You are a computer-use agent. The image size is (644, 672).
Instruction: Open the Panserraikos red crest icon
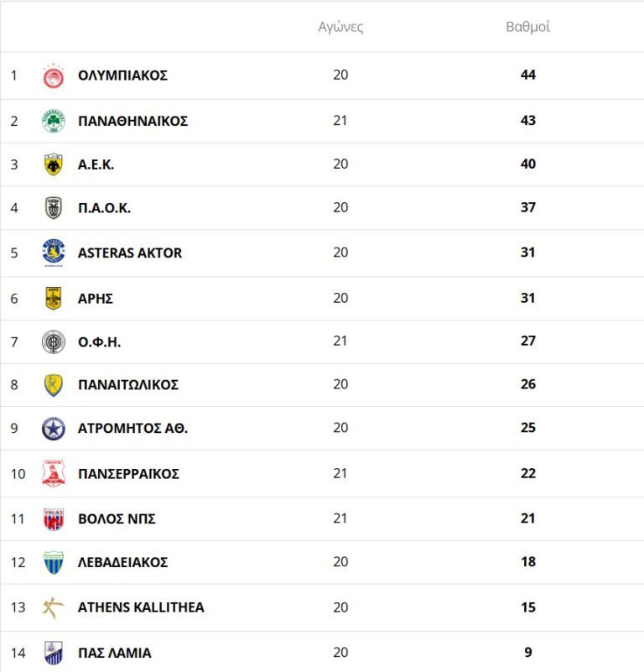tap(54, 474)
